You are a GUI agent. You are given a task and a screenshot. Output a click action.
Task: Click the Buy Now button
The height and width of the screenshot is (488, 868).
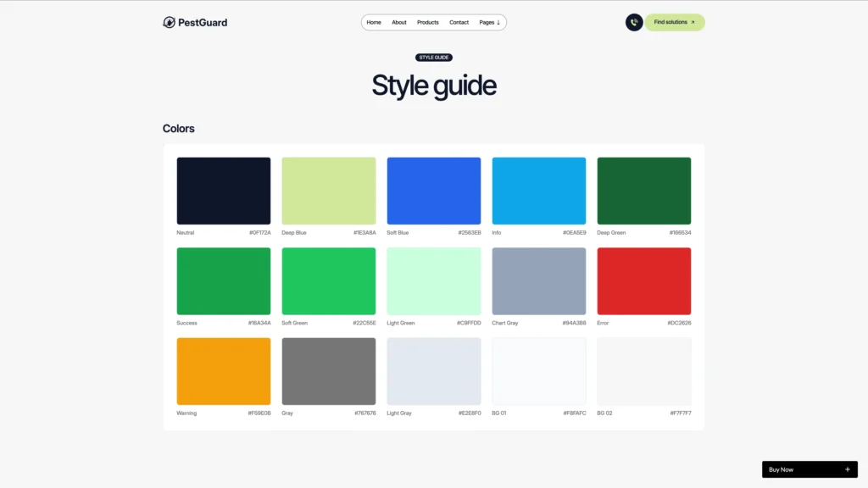(810, 469)
